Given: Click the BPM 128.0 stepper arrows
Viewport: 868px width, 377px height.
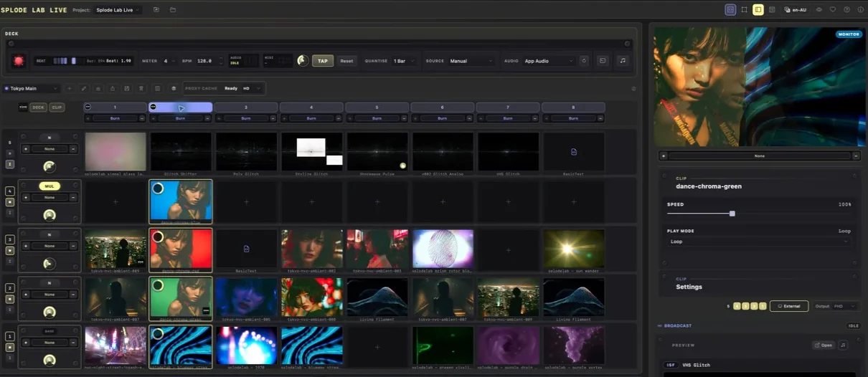Looking at the screenshot, I should (220, 61).
